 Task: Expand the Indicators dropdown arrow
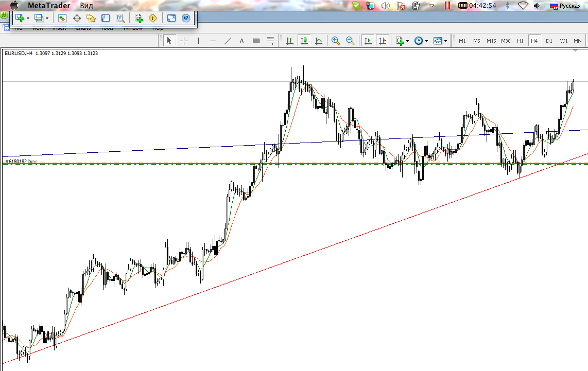click(x=408, y=41)
